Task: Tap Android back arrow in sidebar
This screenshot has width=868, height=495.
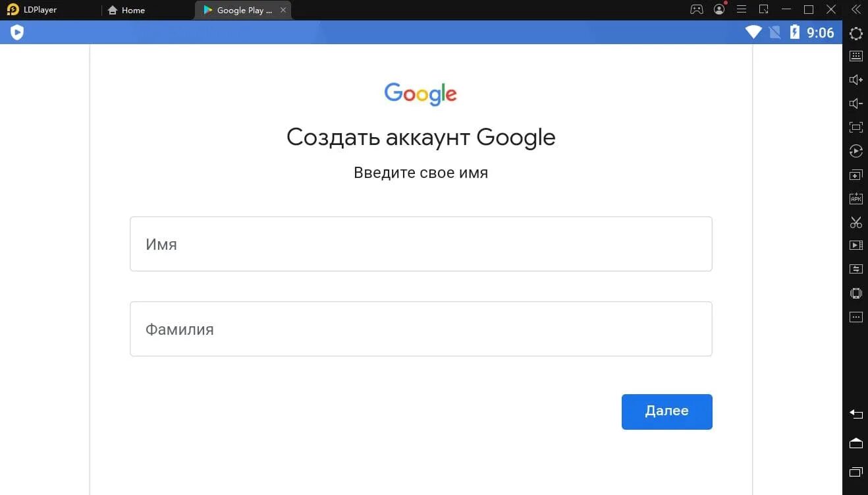Action: (x=855, y=414)
